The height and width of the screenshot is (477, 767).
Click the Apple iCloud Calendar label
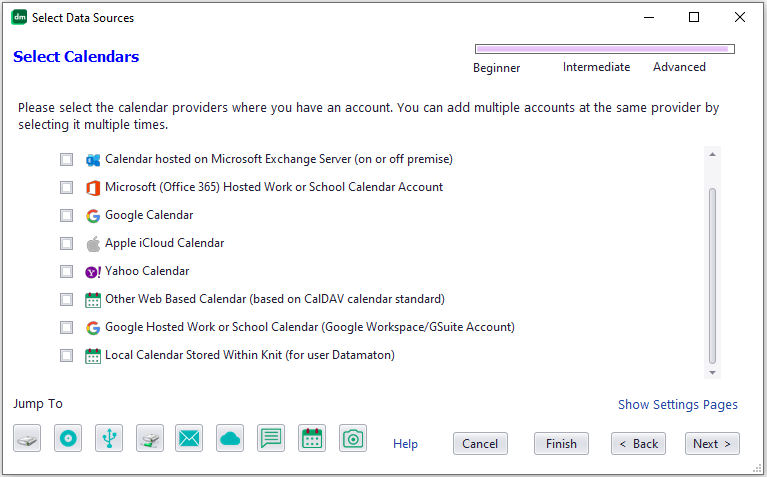164,243
